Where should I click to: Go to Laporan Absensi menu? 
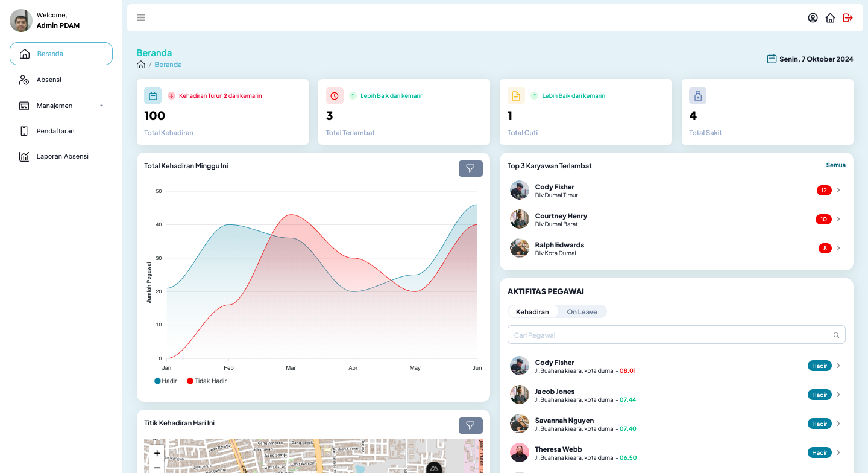62,156
